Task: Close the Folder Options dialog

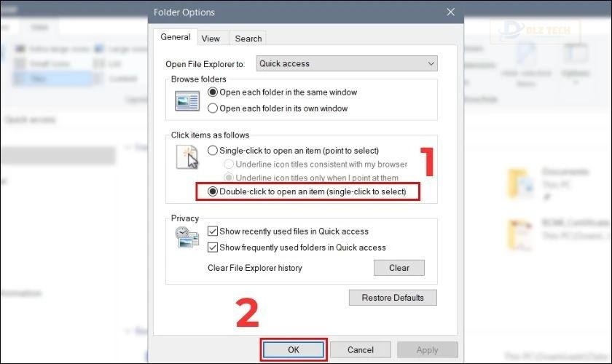Action: tap(450, 12)
